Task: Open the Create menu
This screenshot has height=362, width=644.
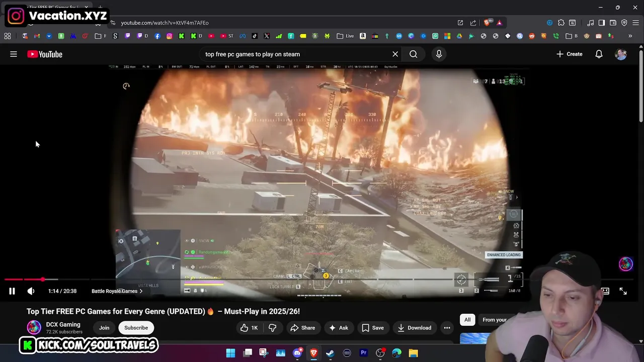Action: coord(570,54)
